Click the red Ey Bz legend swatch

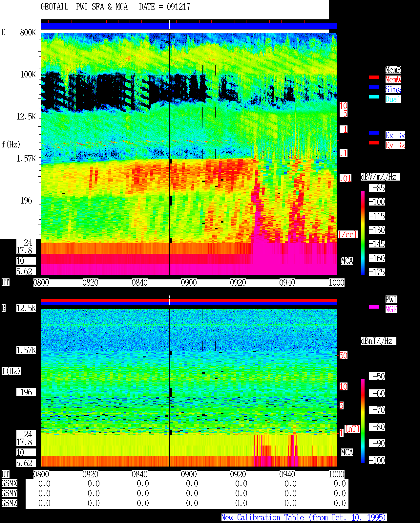(374, 143)
